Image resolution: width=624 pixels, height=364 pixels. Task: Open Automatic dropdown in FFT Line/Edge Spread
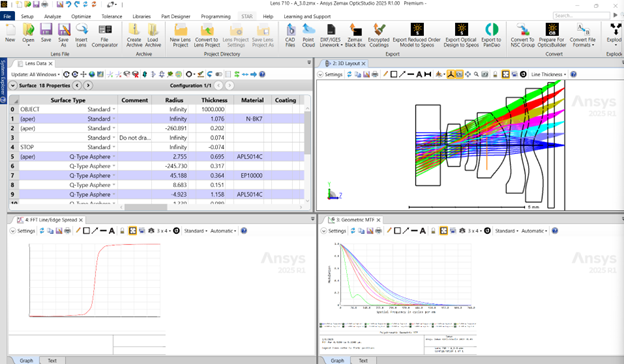pyautogui.click(x=223, y=231)
